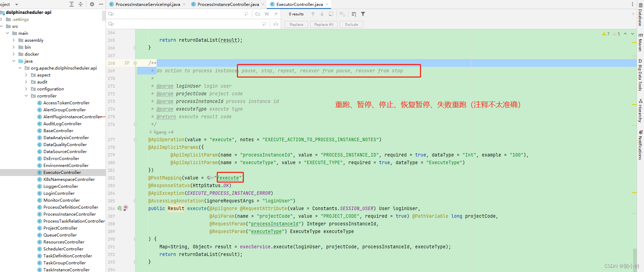Open the Project view dropdown arrow
Viewport: 644px width, 272px height.
tap(16, 5)
